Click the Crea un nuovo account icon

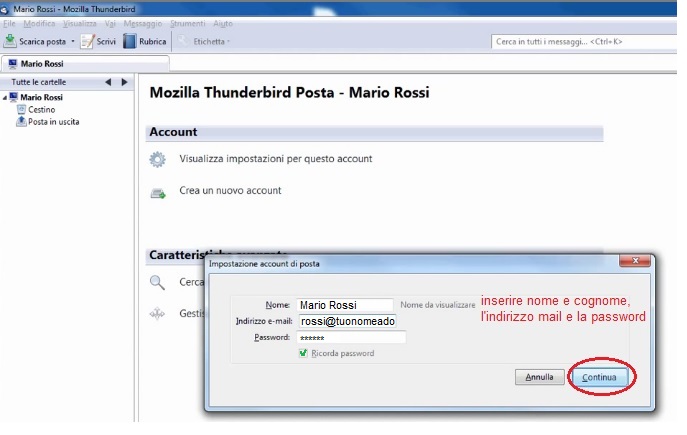point(157,191)
